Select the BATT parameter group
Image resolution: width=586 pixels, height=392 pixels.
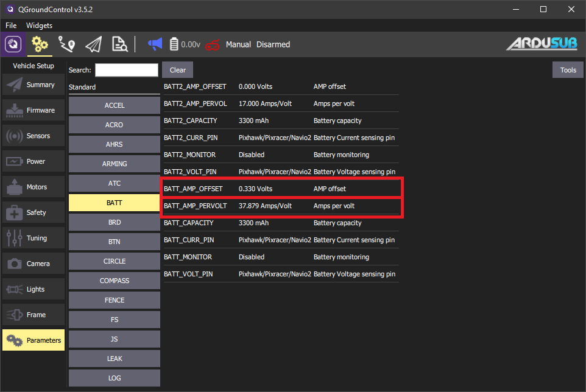pos(115,203)
